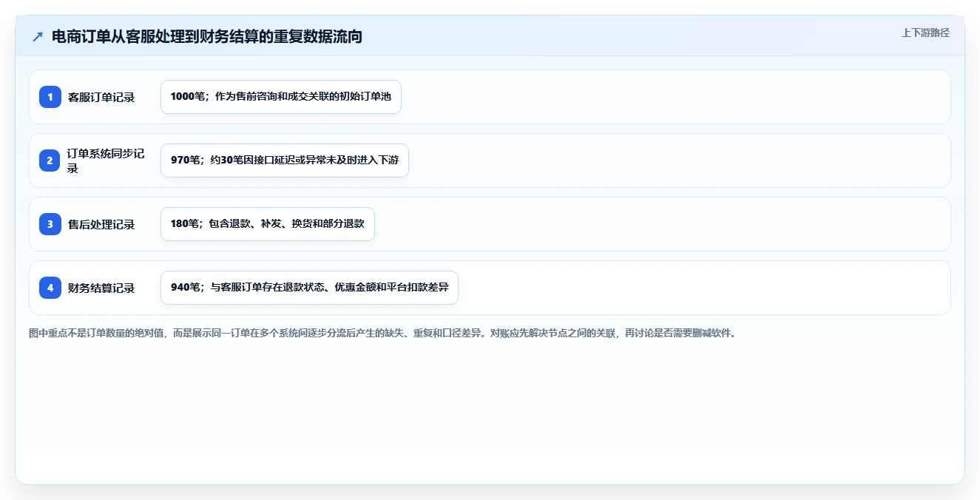The height and width of the screenshot is (500, 980).
Task: Click the 940笔 settlement difference chip
Action: (309, 288)
